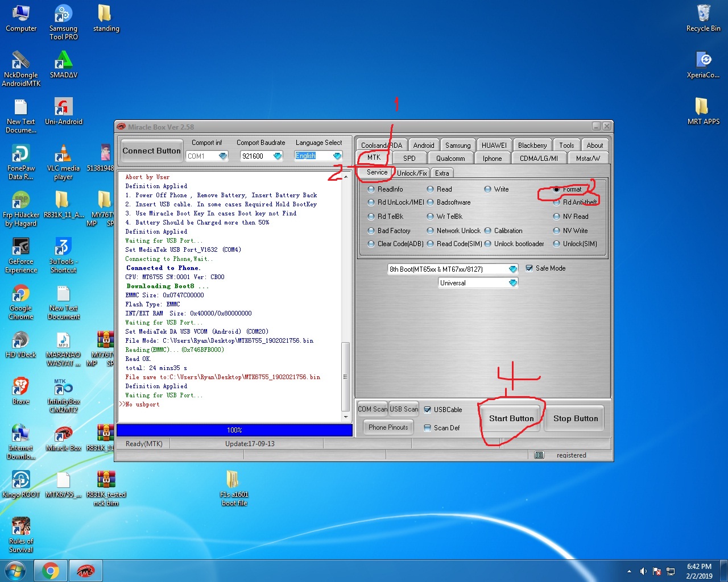Viewport: 728px width, 582px height.
Task: Open the Unlock/Fix sub-tab
Action: 412,173
